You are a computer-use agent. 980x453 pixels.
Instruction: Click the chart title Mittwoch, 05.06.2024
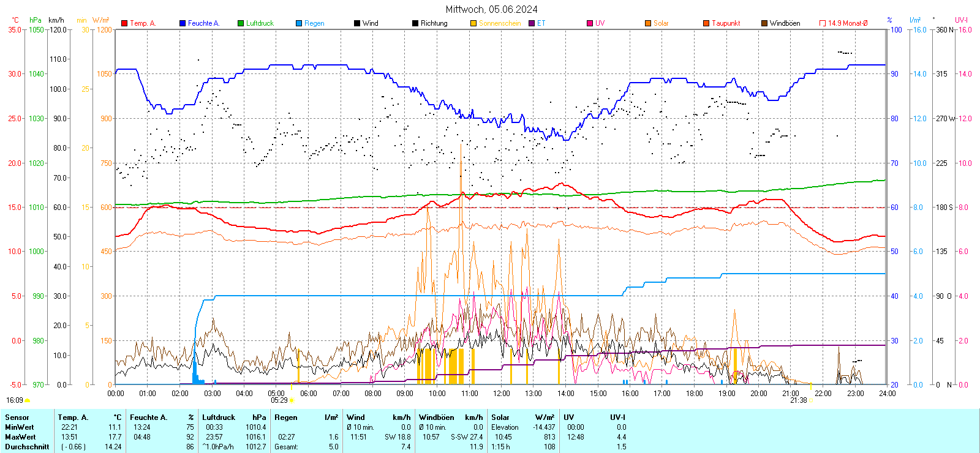coord(491,9)
